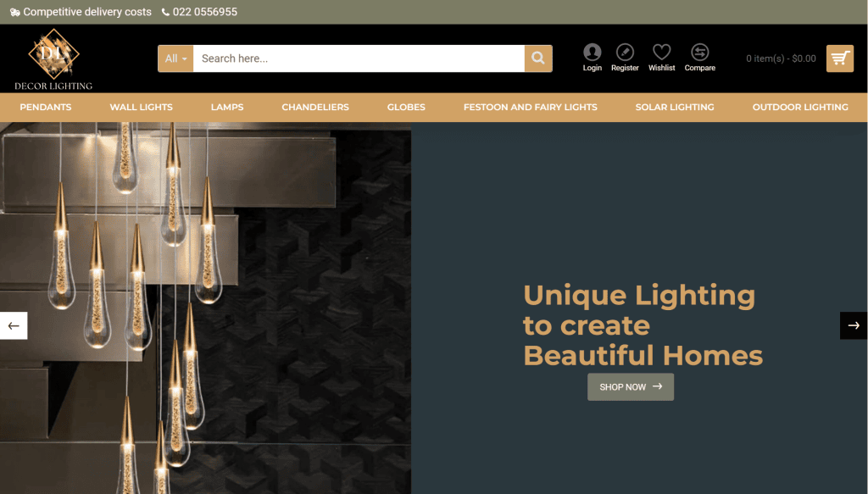This screenshot has width=868, height=494.
Task: Click phone number 022 0556955
Action: 205,12
